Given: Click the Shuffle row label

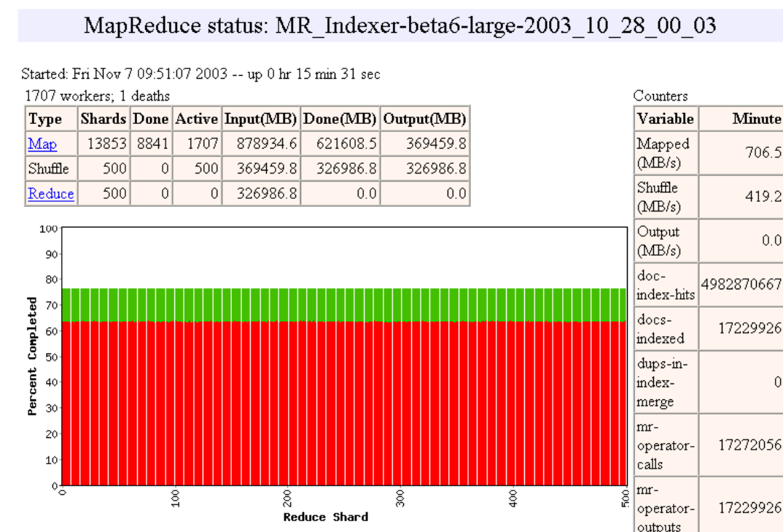Looking at the screenshot, I should tap(48, 168).
